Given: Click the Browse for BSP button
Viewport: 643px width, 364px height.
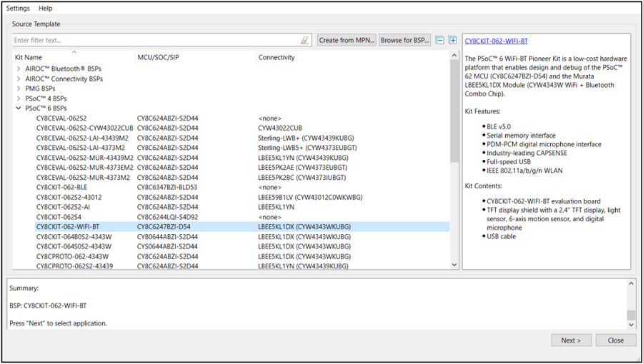Looking at the screenshot, I should 405,40.
